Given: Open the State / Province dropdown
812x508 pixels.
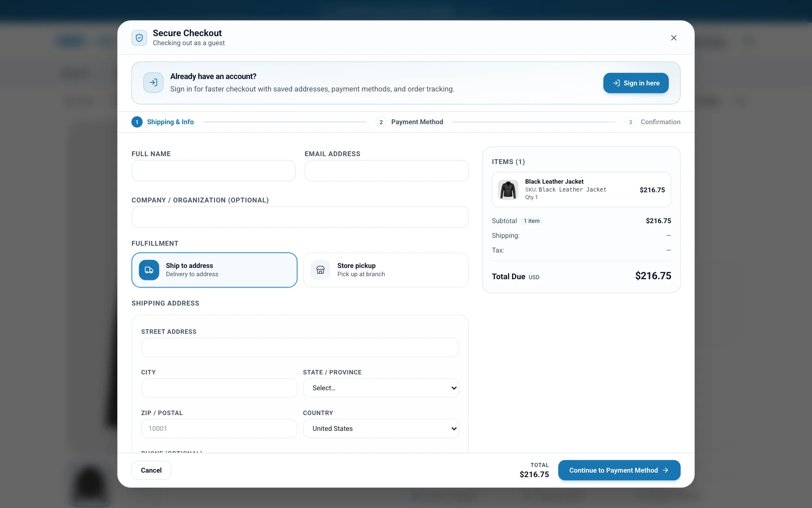Looking at the screenshot, I should point(381,388).
